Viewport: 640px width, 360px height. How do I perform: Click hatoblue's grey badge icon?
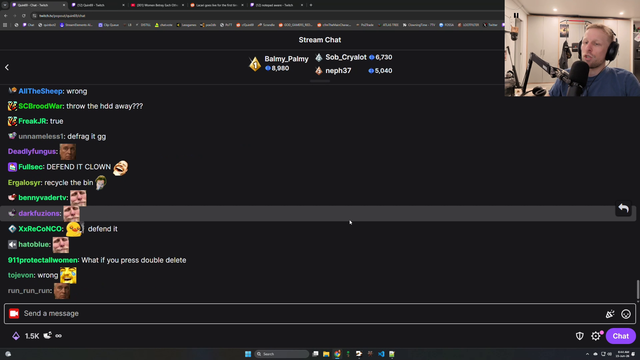12,244
